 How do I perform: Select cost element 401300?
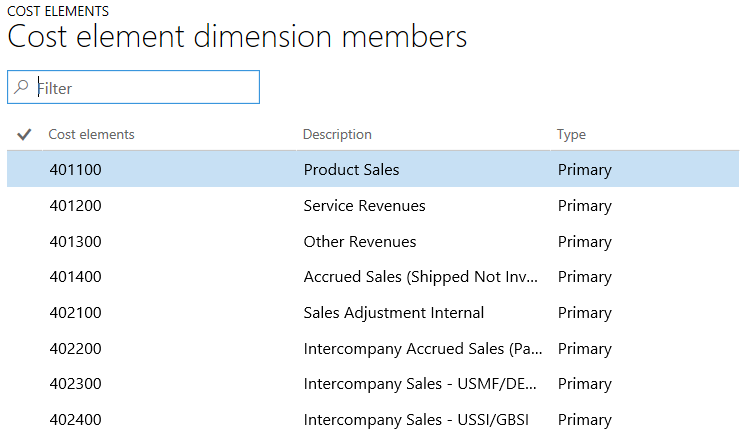(x=75, y=242)
